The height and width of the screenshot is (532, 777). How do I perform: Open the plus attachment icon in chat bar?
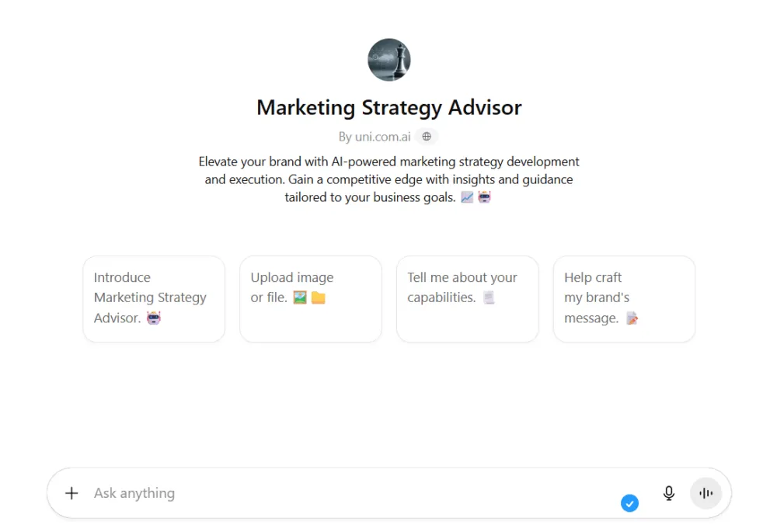pos(71,492)
